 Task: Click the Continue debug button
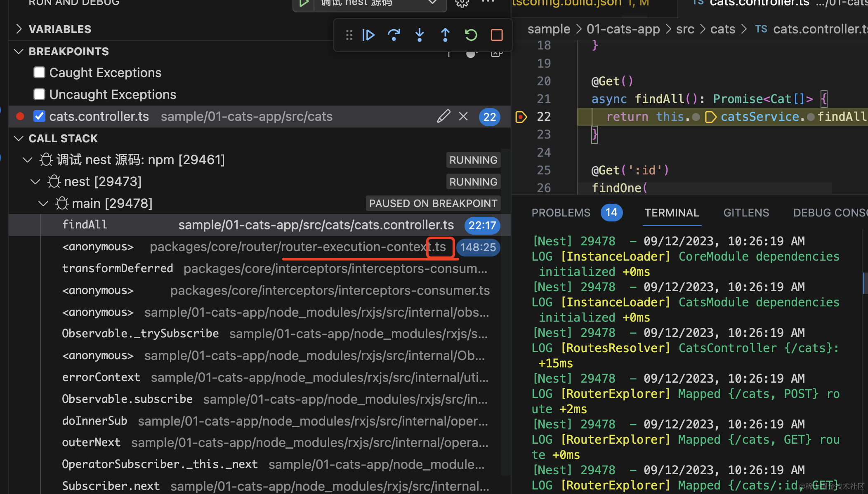pyautogui.click(x=368, y=35)
